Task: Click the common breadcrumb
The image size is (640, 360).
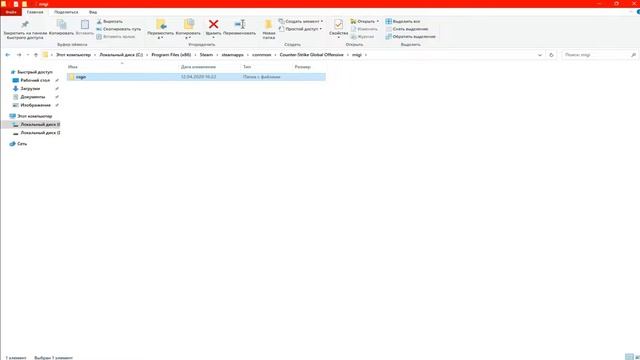Action: 262,55
